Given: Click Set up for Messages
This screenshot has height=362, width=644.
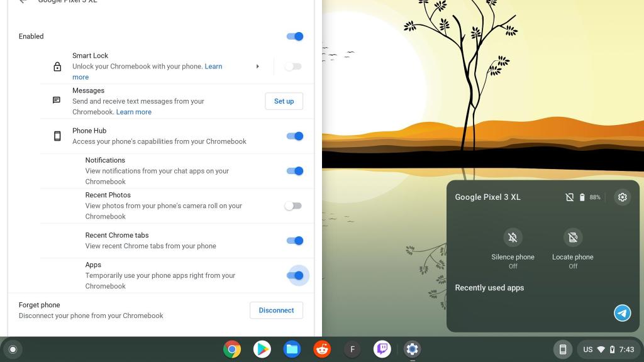Looking at the screenshot, I should pos(284,101).
